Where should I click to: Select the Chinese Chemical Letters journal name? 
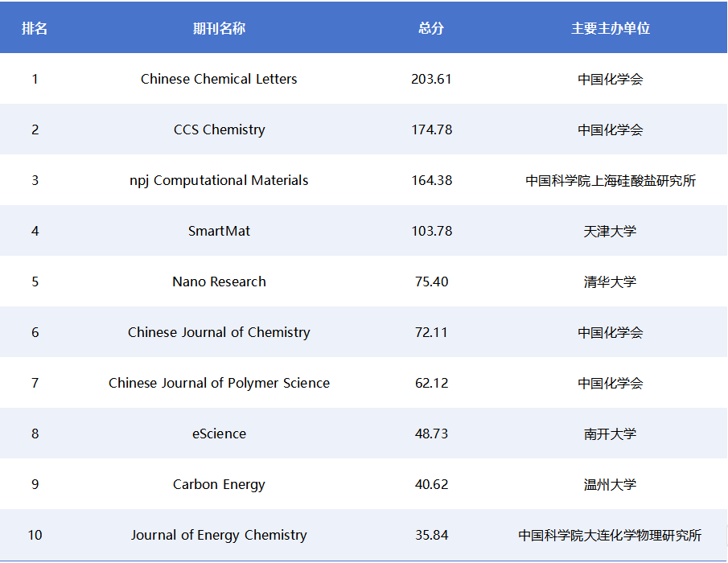tap(219, 79)
